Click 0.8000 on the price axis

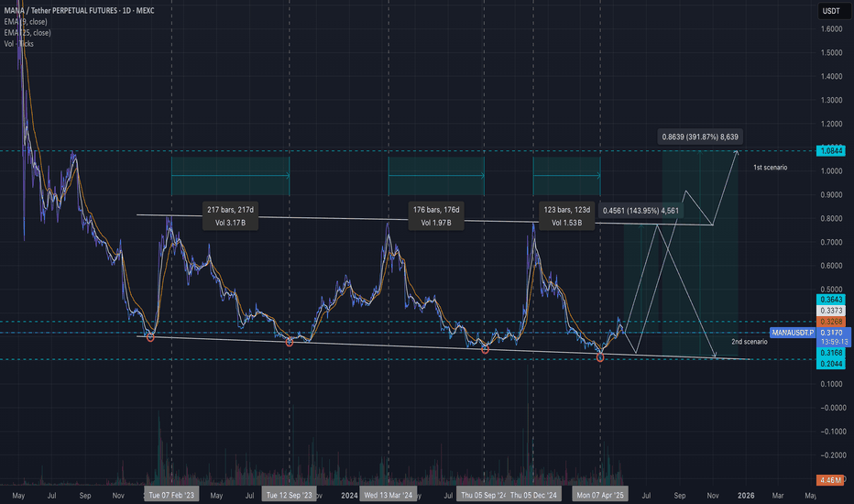click(x=831, y=218)
